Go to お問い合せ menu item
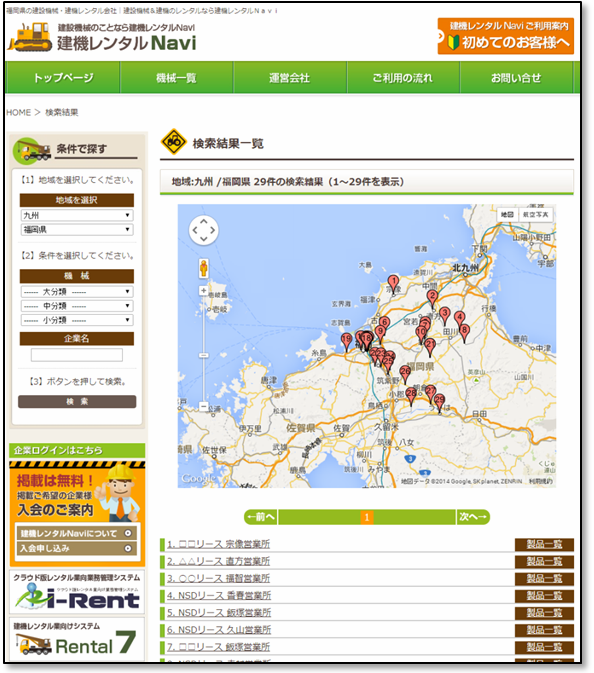 [x=516, y=78]
